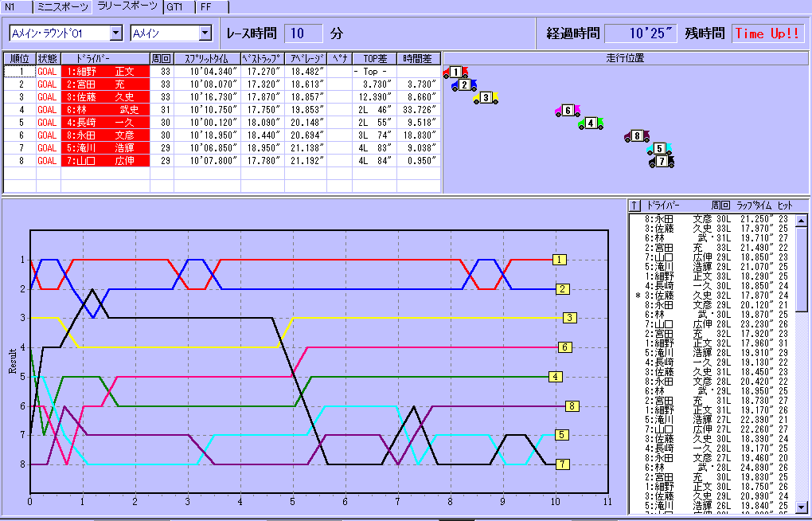Click the lap list scrollbar down arrow
Screen dimensions: 812x521
coord(801,507)
